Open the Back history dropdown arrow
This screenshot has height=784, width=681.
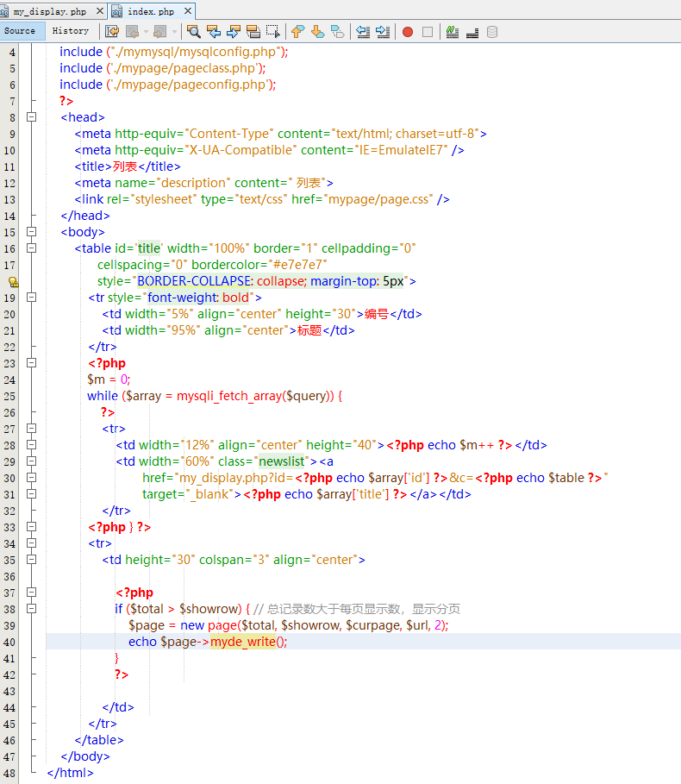tap(146, 32)
